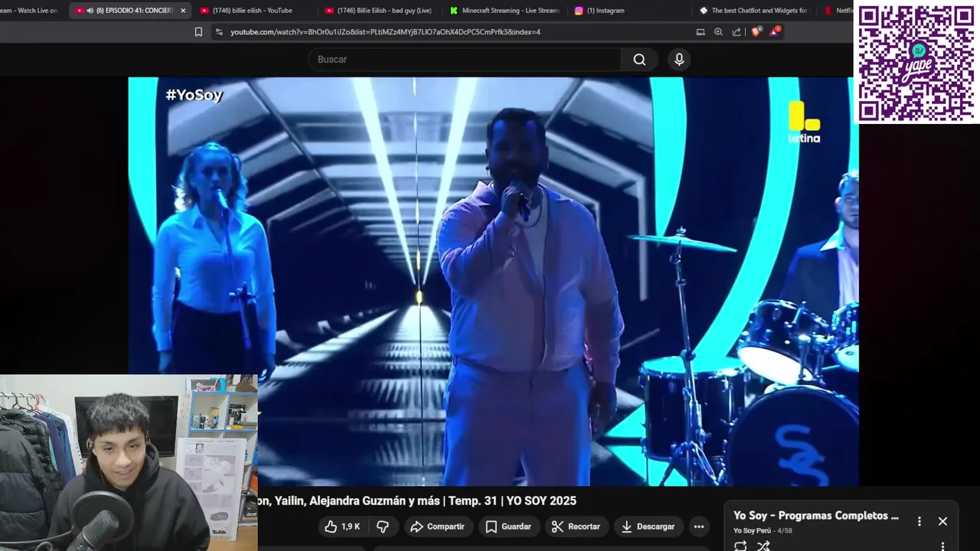
Task: Switch to the Watch Live tab
Action: click(31, 11)
